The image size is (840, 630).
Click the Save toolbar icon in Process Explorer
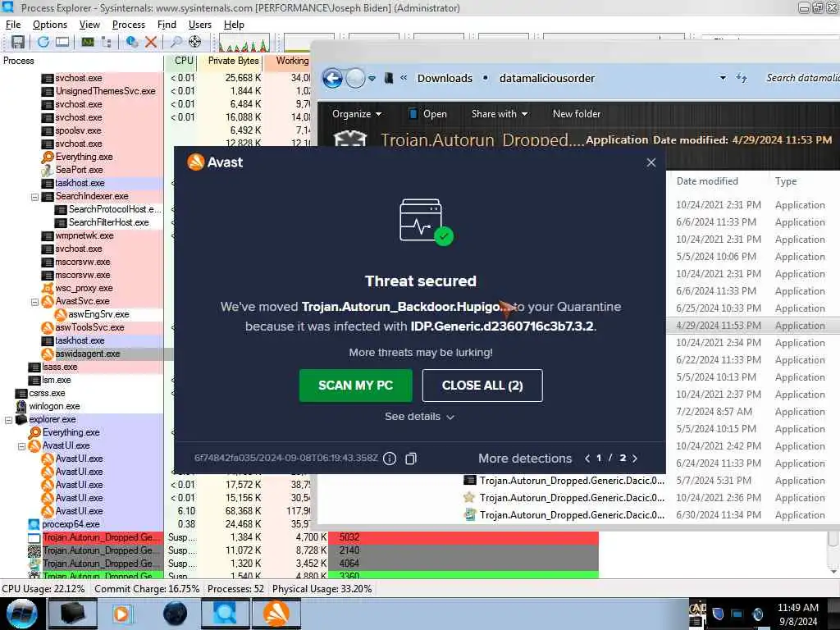[18, 42]
